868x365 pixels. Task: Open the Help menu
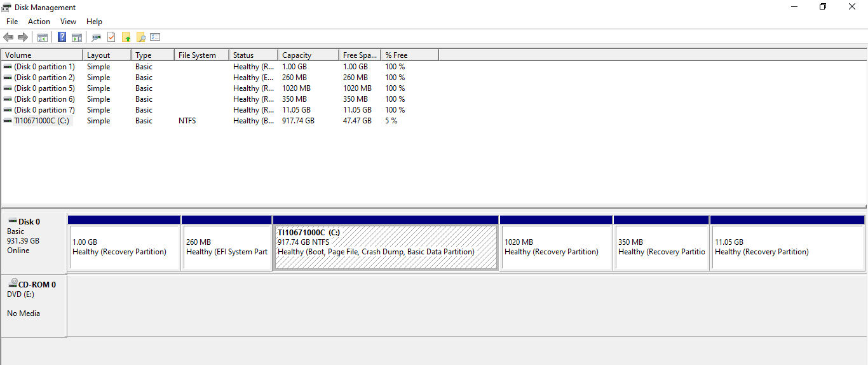click(x=94, y=22)
